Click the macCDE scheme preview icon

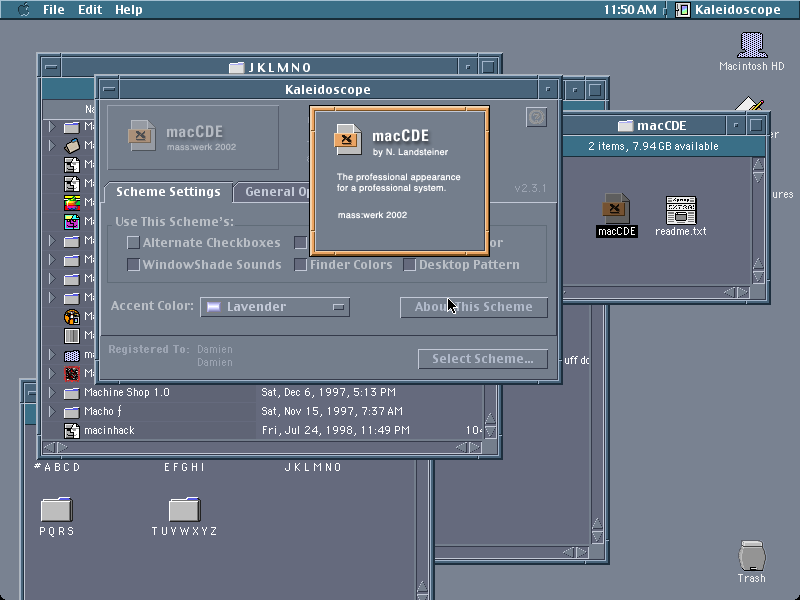pos(141,135)
